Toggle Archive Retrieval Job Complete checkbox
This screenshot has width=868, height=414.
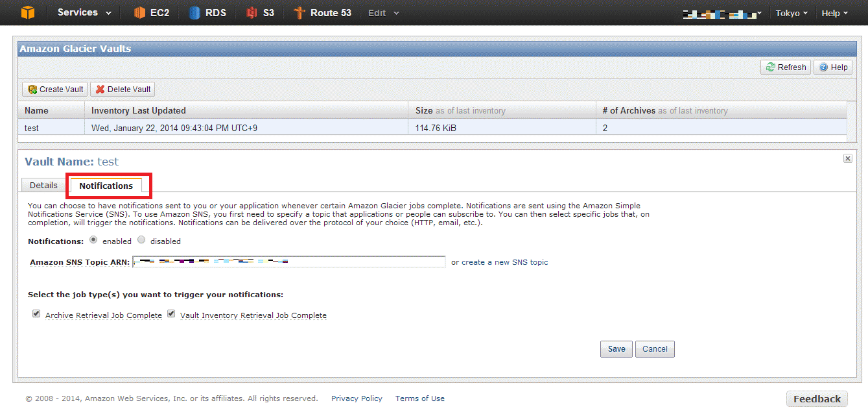pos(36,314)
